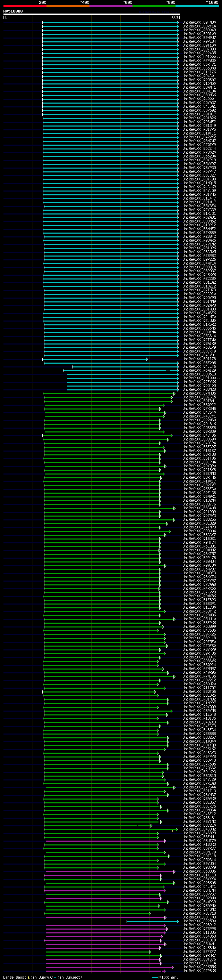
Task: Select hit label UniRef100_C5YAG7
Action: point(199,103)
